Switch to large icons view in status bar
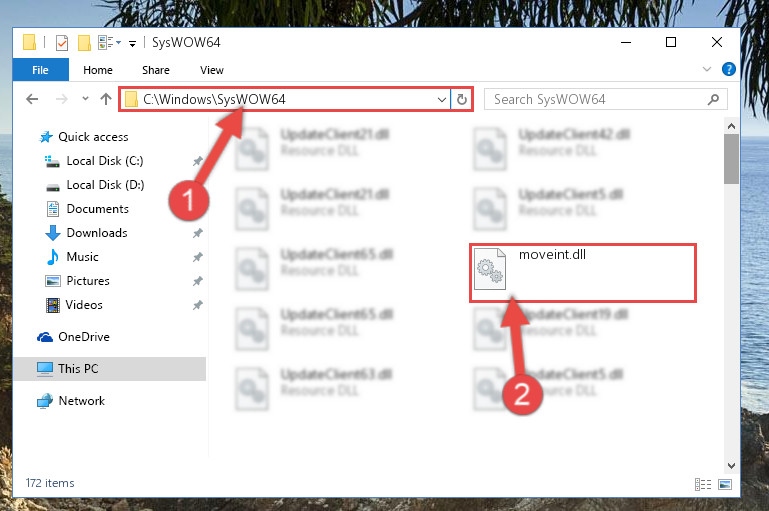 [x=724, y=484]
